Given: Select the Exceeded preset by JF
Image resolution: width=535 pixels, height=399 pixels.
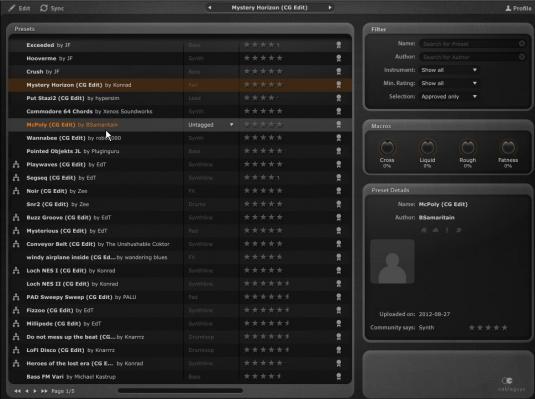Looking at the screenshot, I should pos(180,45).
